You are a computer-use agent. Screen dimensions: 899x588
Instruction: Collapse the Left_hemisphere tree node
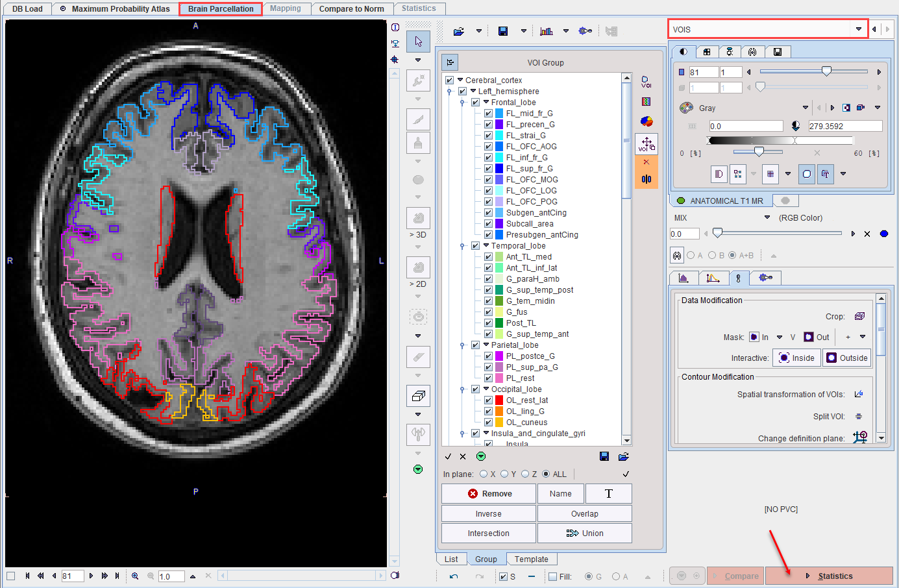pyautogui.click(x=473, y=91)
